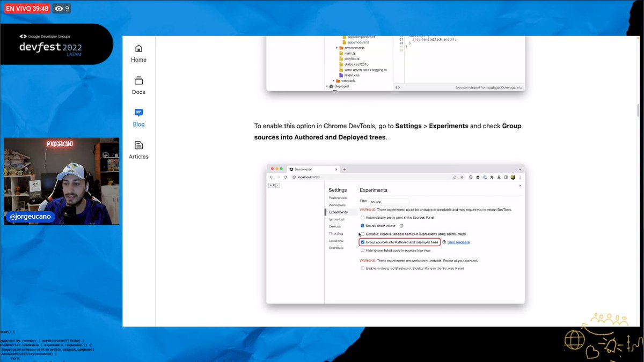Click the bookmark star in the address bar

[462, 177]
